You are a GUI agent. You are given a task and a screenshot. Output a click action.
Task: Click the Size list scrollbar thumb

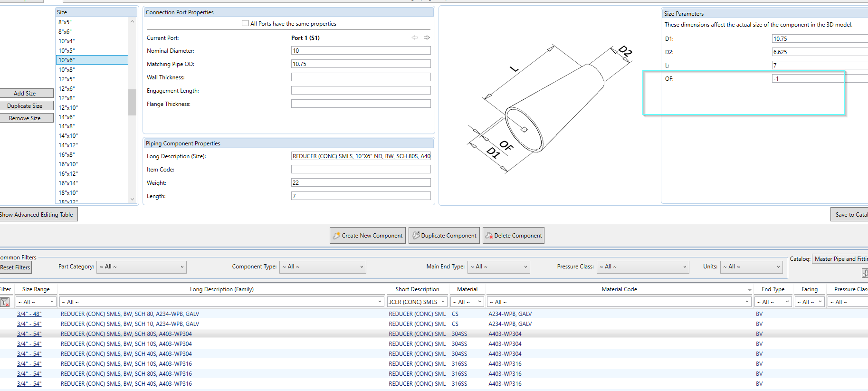click(x=132, y=102)
